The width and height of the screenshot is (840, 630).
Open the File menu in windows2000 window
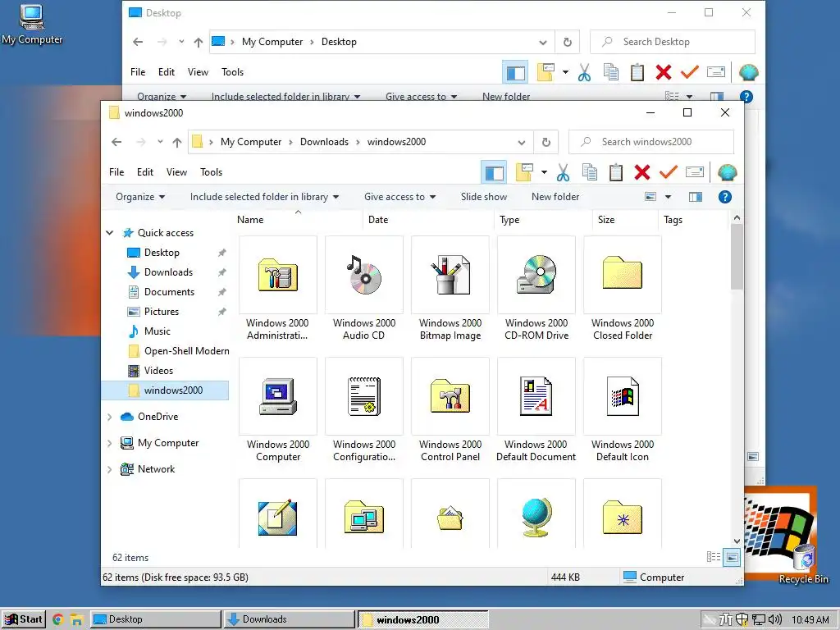pyautogui.click(x=116, y=172)
